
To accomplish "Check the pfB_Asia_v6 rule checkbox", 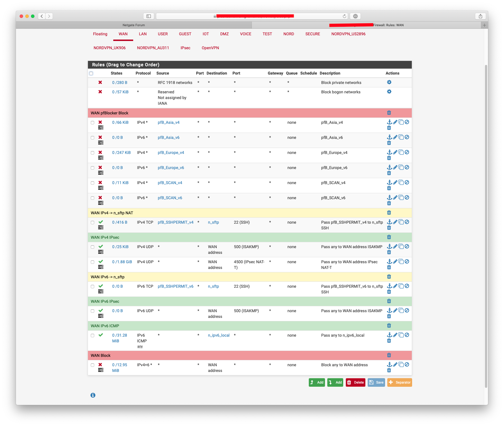I will click(x=92, y=138).
